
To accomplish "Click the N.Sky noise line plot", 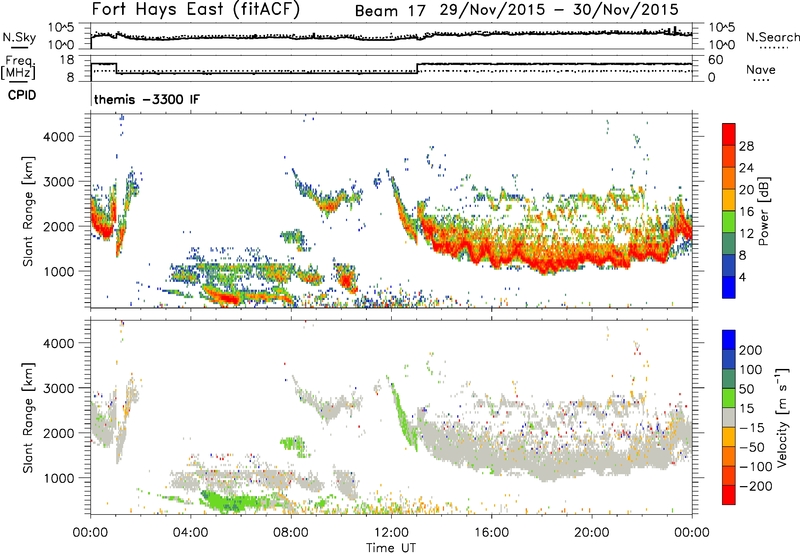I will 391,36.
